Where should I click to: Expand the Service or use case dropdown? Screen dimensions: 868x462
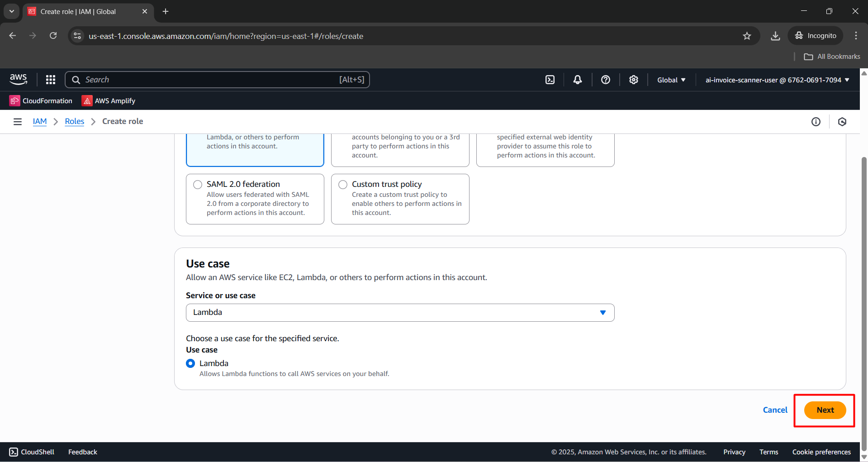(400, 313)
